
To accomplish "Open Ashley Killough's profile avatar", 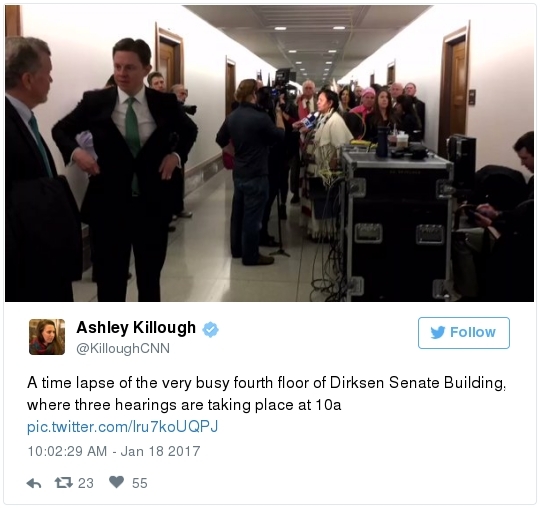I will click(x=47, y=337).
